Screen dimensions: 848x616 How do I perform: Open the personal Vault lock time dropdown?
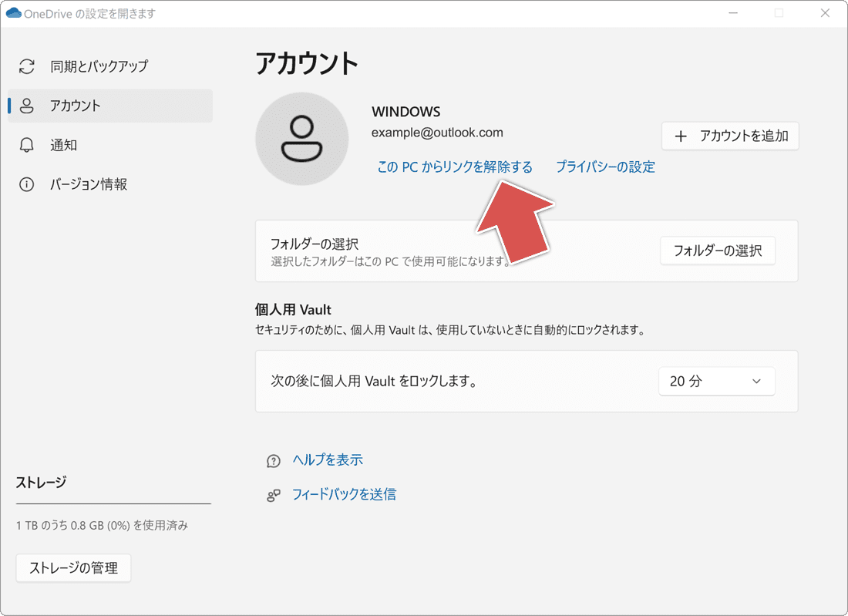click(716, 381)
